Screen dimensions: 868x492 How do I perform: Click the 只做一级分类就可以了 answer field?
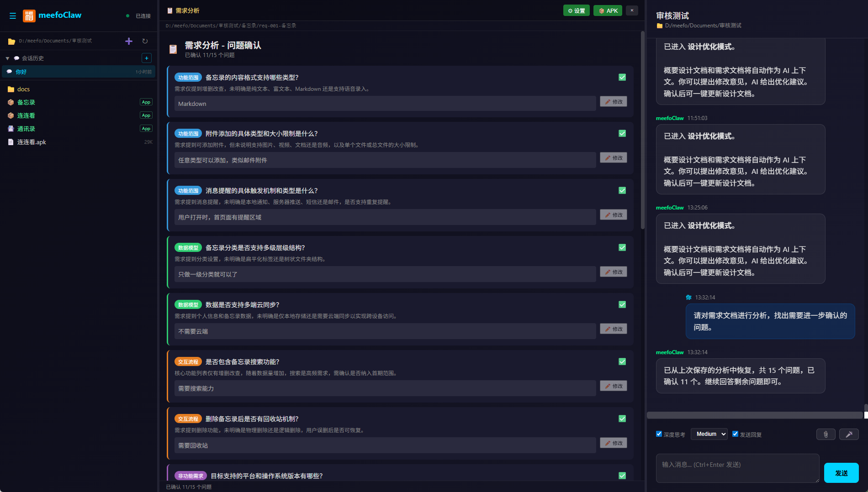[x=385, y=274]
